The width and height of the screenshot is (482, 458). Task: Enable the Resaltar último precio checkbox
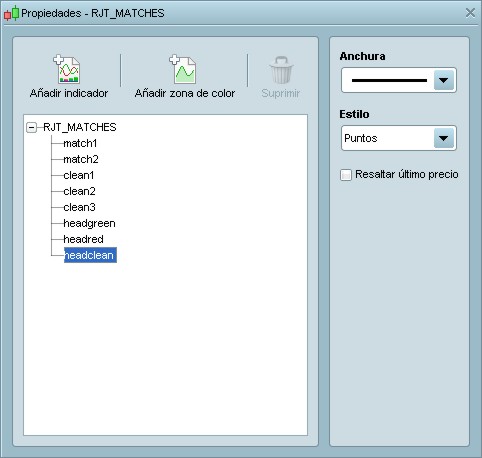pos(346,175)
